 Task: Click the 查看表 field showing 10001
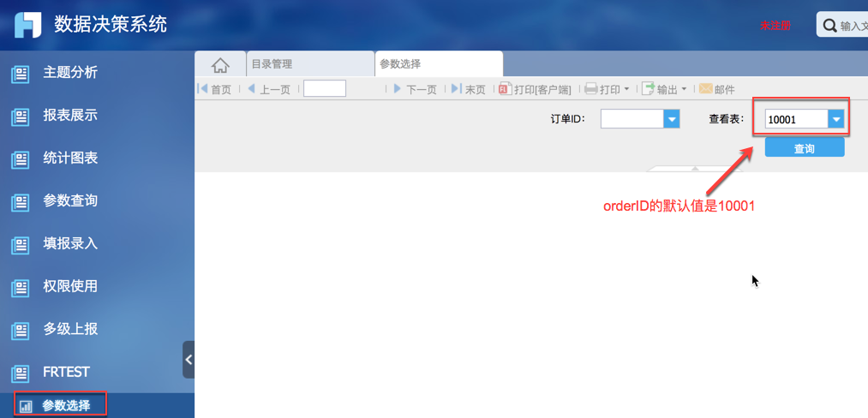click(797, 118)
